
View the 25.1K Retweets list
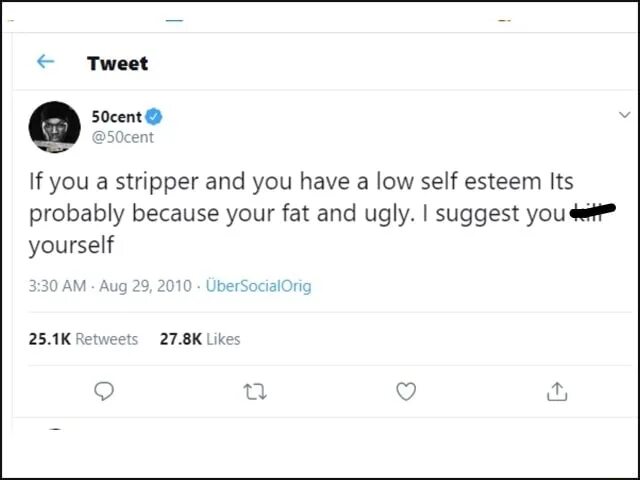[x=84, y=339]
